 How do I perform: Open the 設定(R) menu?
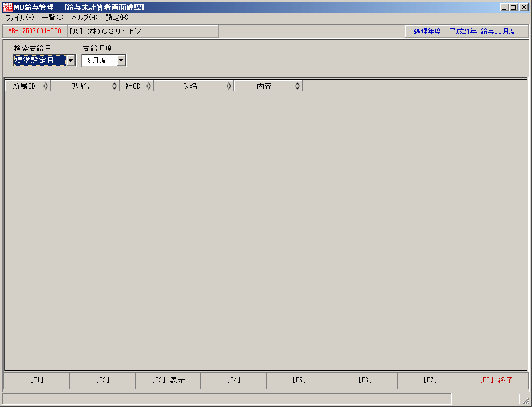pos(117,18)
